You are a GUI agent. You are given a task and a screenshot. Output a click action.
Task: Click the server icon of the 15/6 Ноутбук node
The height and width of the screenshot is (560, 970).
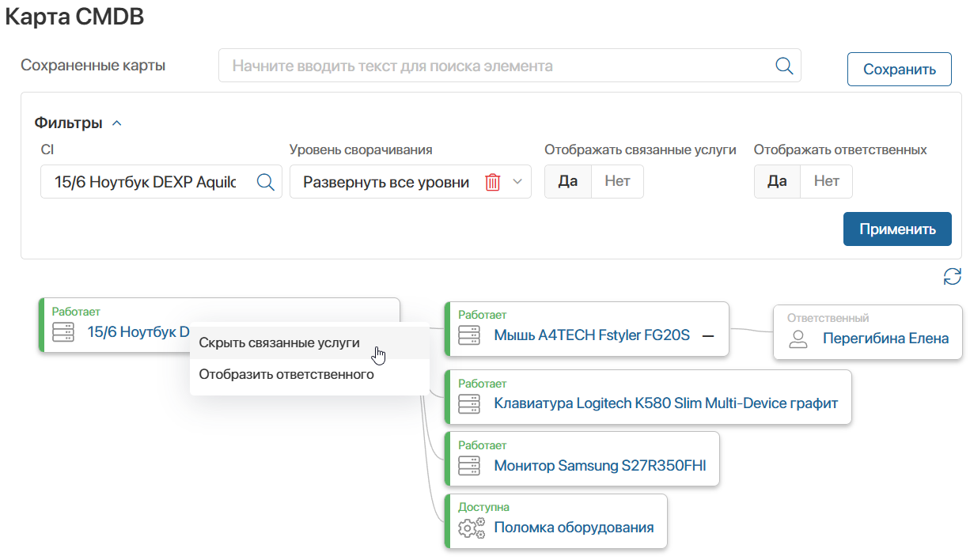[x=63, y=332]
